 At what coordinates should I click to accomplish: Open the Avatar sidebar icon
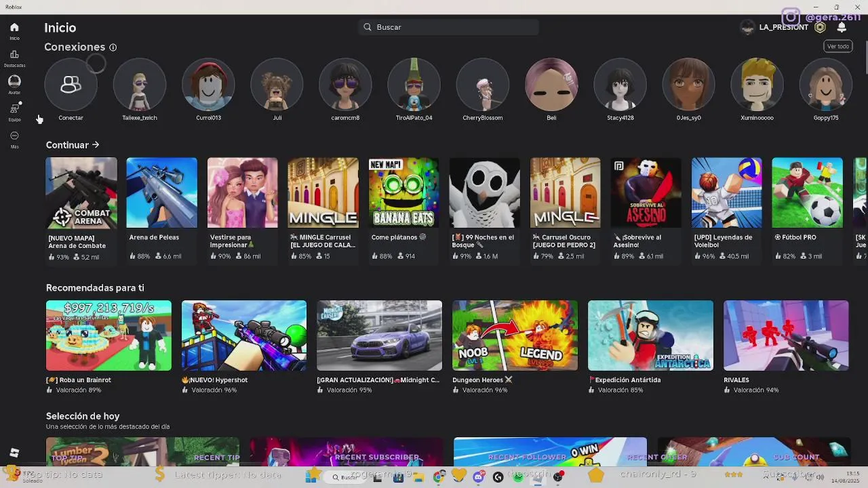coord(14,81)
